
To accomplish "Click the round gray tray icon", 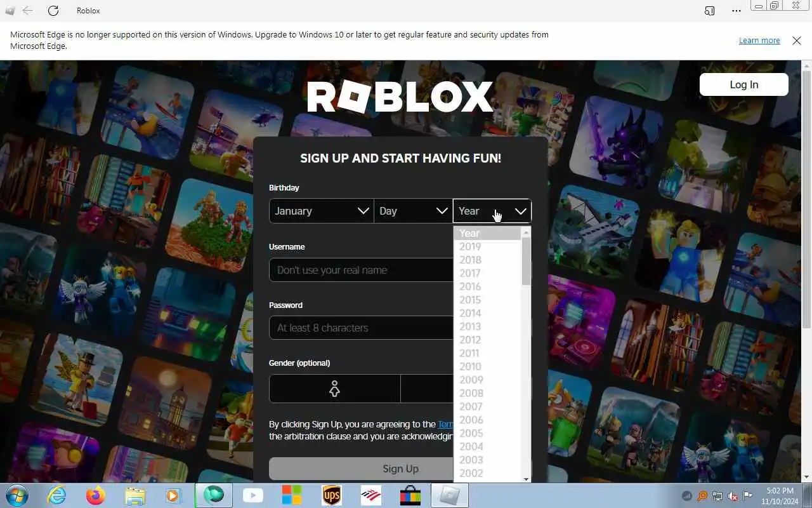I will pos(687,496).
